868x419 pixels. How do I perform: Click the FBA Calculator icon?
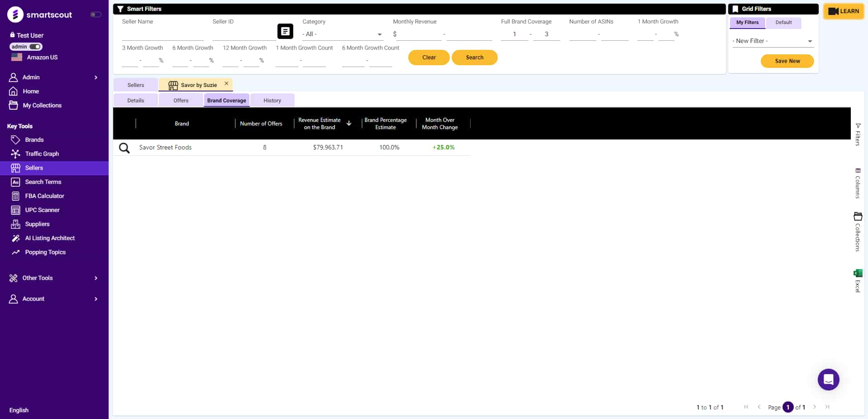tap(15, 196)
